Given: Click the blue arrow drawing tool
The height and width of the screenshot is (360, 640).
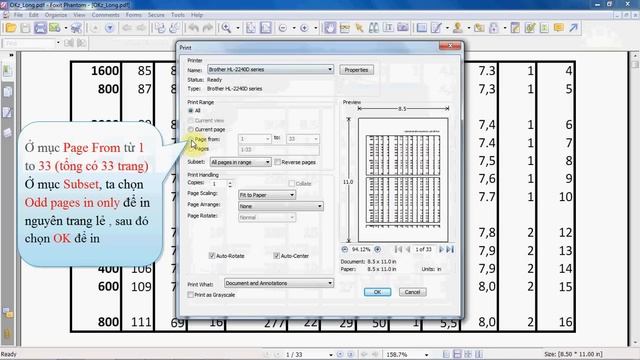Looking at the screenshot, I should [573, 28].
